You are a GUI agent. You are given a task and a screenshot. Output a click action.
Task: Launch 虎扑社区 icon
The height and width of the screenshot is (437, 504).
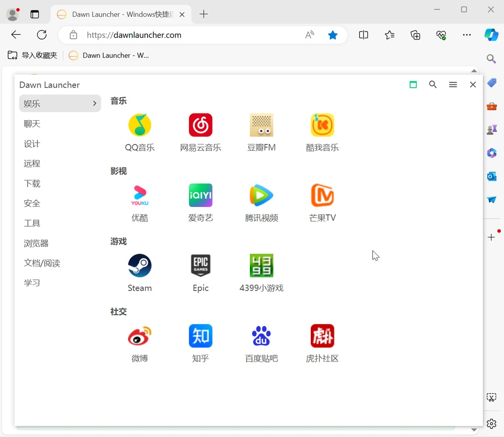click(x=322, y=336)
